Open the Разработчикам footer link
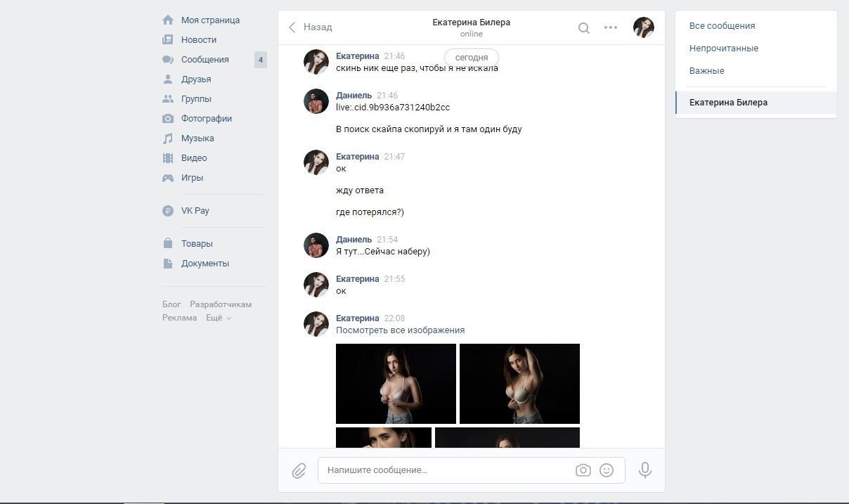849x504 pixels. tap(220, 304)
